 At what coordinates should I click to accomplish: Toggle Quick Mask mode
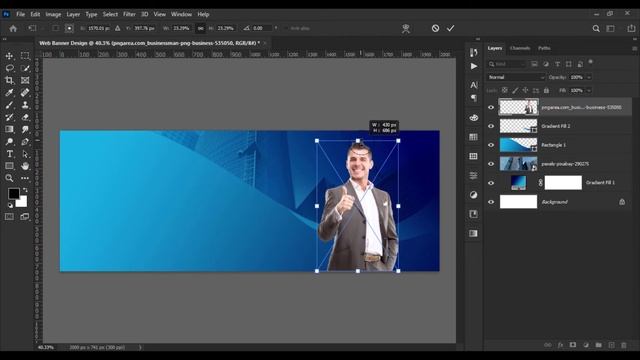coord(9,216)
